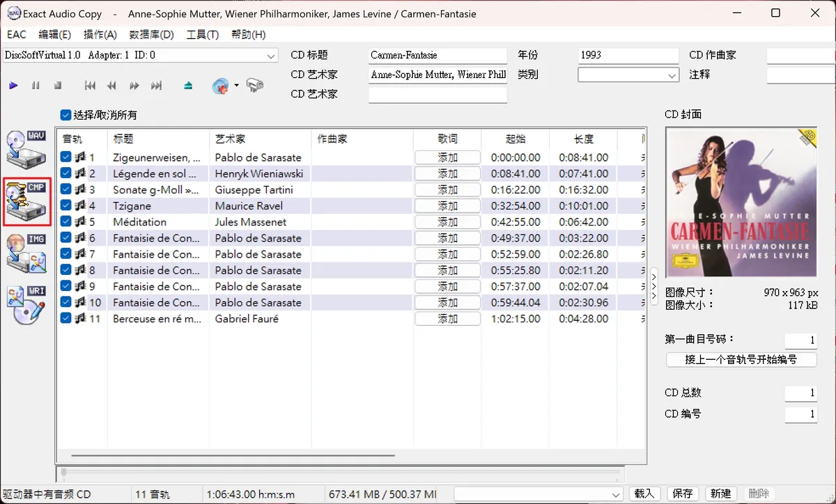Viewport: 836px width, 504px height.
Task: Rewind using the fast backward button
Action: (x=111, y=86)
